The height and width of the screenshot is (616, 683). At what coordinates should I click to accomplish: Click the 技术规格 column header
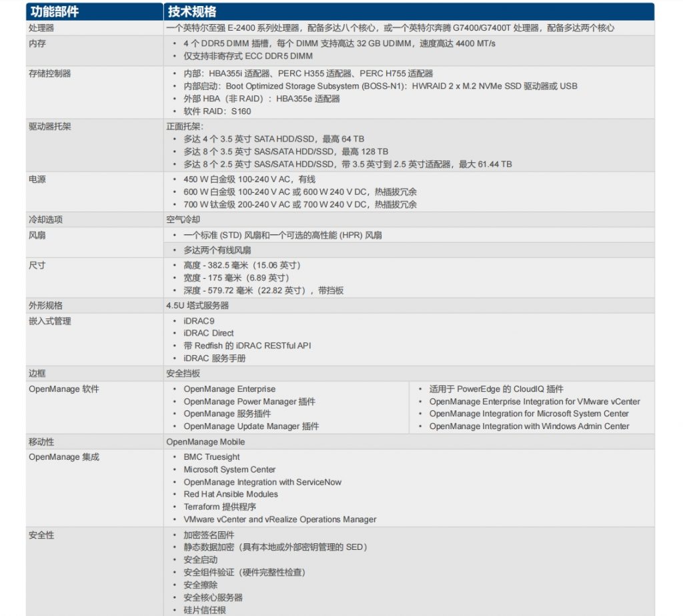tap(192, 12)
